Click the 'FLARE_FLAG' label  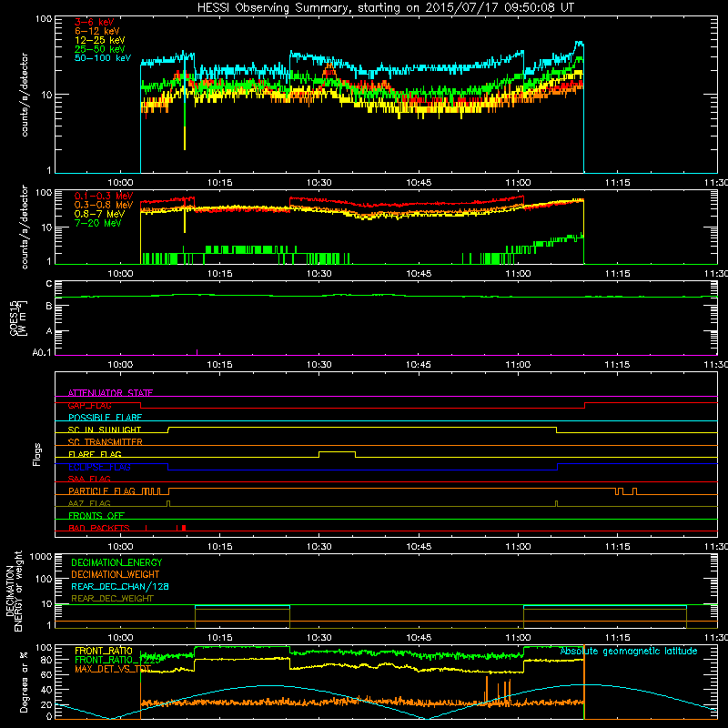[95, 454]
